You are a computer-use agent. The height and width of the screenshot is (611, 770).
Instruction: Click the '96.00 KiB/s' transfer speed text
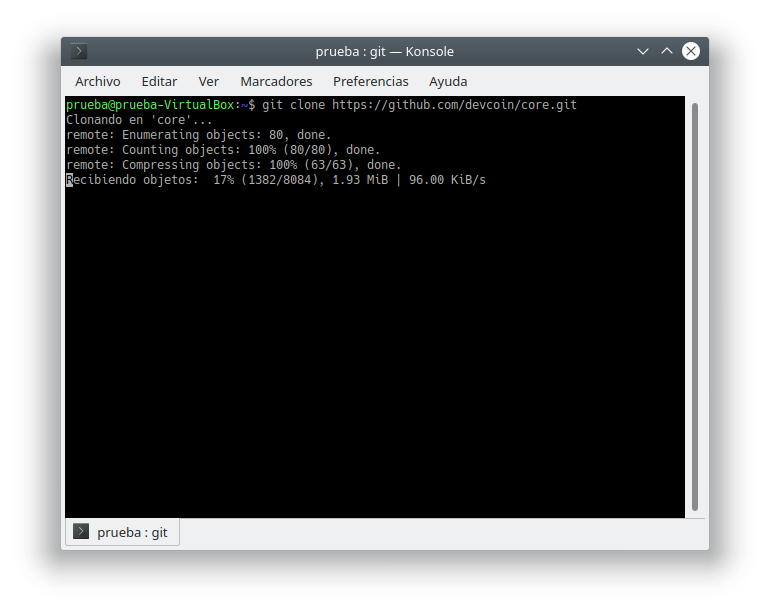(x=447, y=180)
